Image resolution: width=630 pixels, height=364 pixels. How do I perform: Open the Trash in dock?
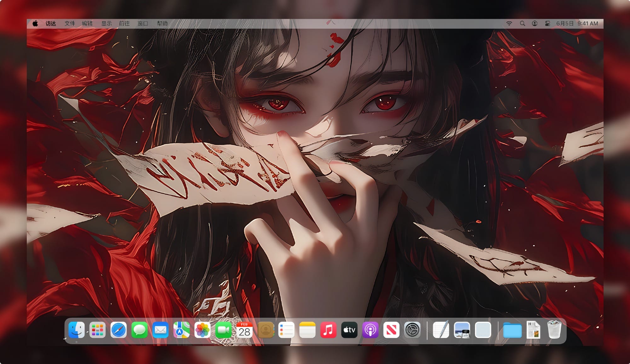click(554, 330)
